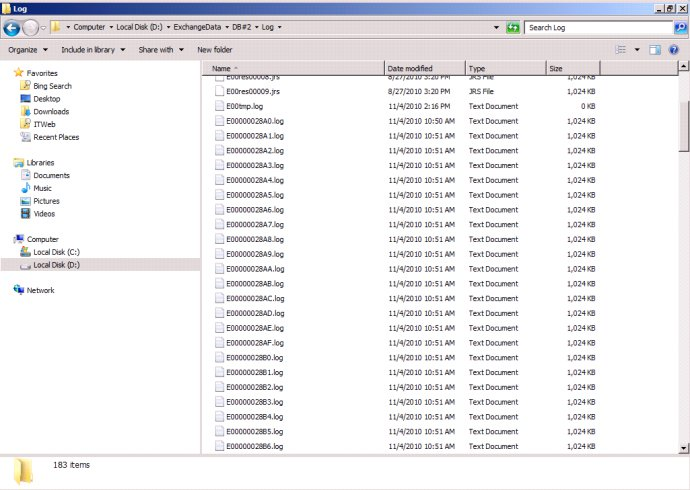Click DB#2 in the address breadcrumb

click(x=239, y=28)
